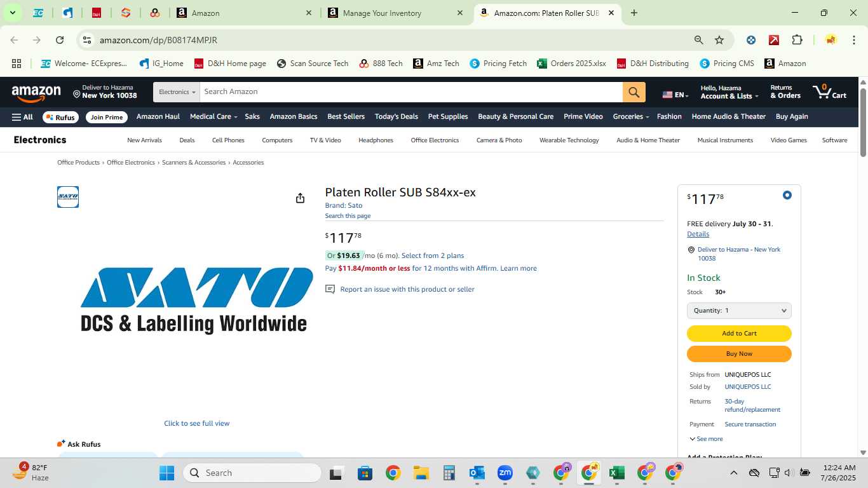Click Select from 2 plans link
The image size is (868, 488).
click(x=433, y=255)
